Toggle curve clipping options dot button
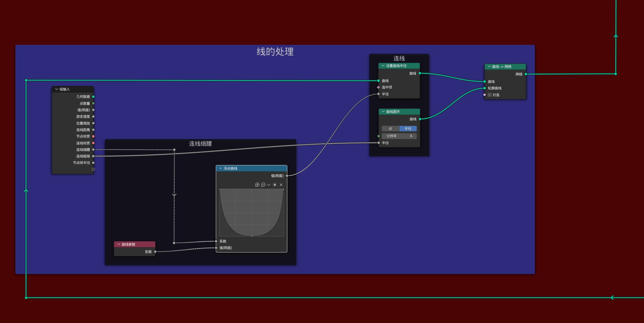 pyautogui.click(x=275, y=185)
